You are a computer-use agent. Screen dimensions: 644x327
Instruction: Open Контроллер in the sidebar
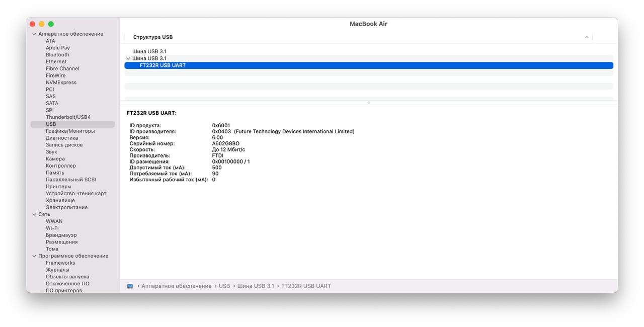click(61, 166)
